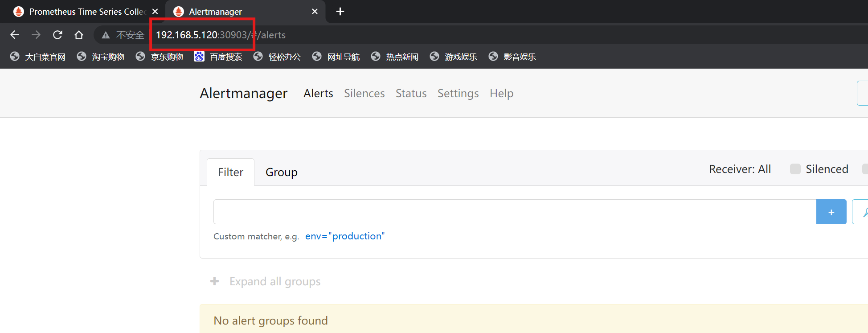This screenshot has height=333, width=868.
Task: Go back with the browser back arrow
Action: (15, 35)
